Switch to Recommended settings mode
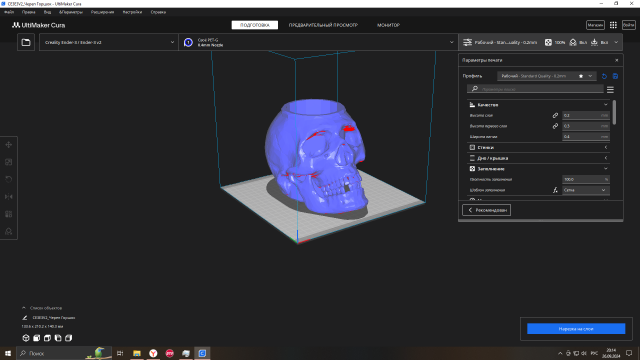Screen dimensions: 640x360 (487, 210)
